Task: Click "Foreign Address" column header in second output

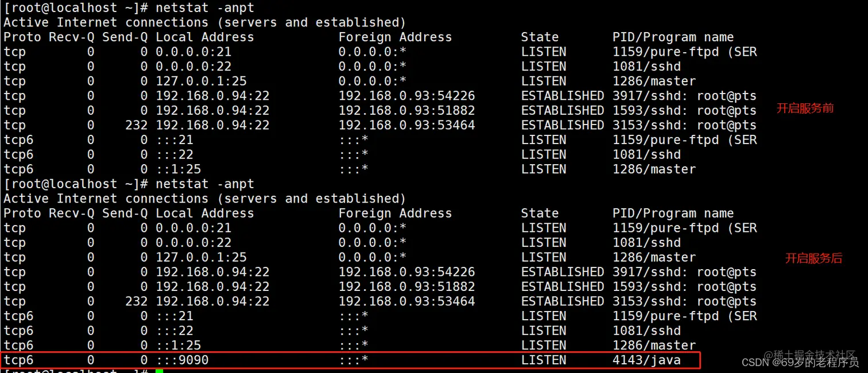Action: (x=395, y=213)
